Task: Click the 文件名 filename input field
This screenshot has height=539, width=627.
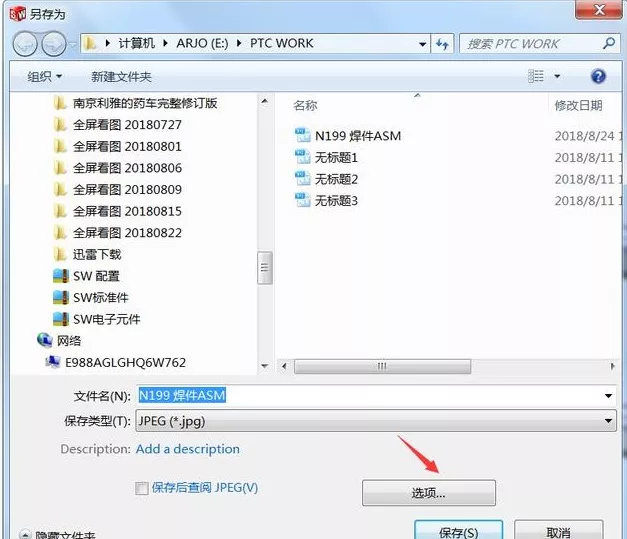Action: pos(375,395)
